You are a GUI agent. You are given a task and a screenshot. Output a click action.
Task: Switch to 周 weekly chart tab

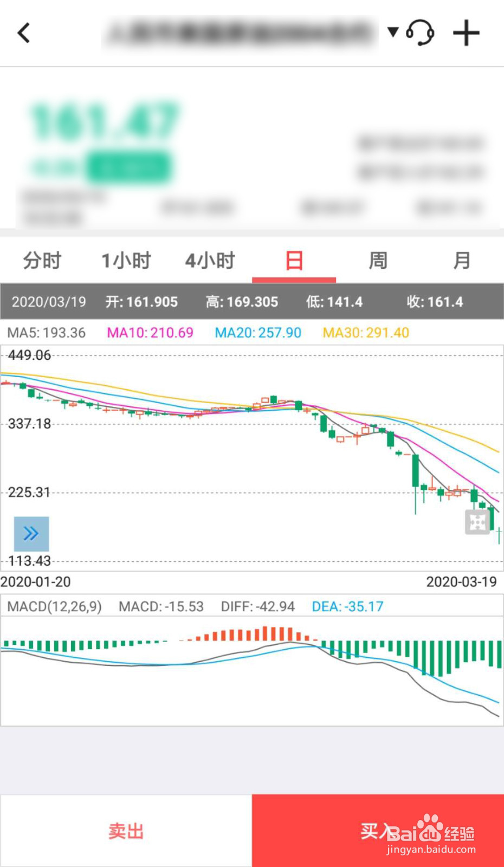[378, 261]
